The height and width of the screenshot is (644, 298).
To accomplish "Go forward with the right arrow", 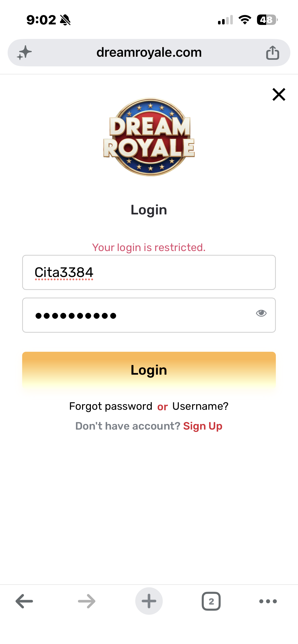I will pos(87,601).
